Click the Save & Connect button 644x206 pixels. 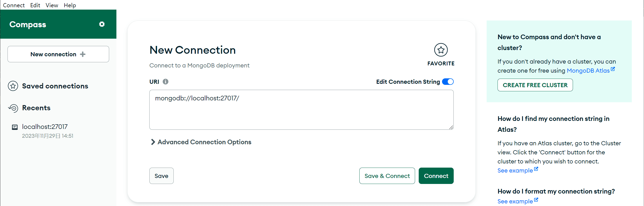(x=387, y=176)
